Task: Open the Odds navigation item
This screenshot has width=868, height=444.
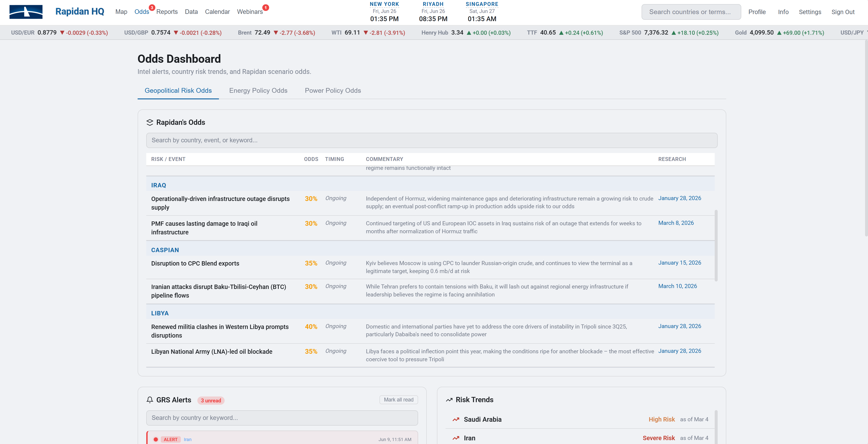Action: pos(142,12)
